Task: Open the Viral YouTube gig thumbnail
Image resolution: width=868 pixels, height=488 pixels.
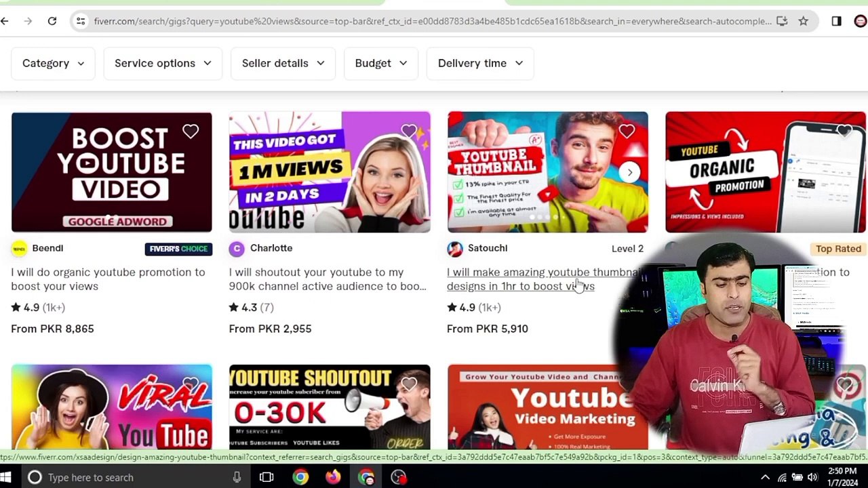Action: coord(112,407)
